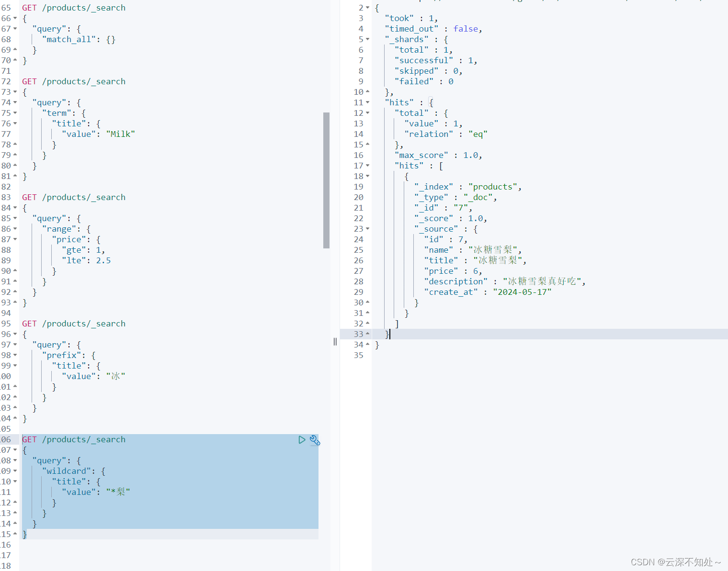Click the "*梨" wildcard value
Image resolution: width=728 pixels, height=571 pixels.
[118, 492]
